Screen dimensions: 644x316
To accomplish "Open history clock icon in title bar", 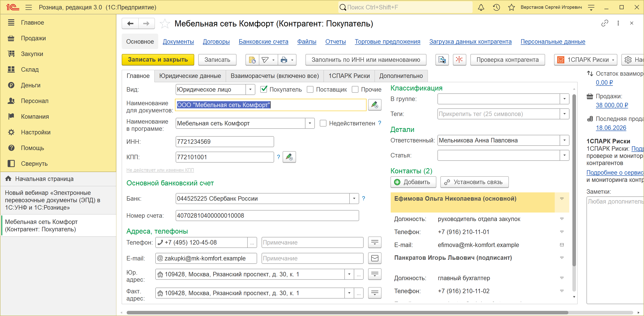I will point(496,7).
